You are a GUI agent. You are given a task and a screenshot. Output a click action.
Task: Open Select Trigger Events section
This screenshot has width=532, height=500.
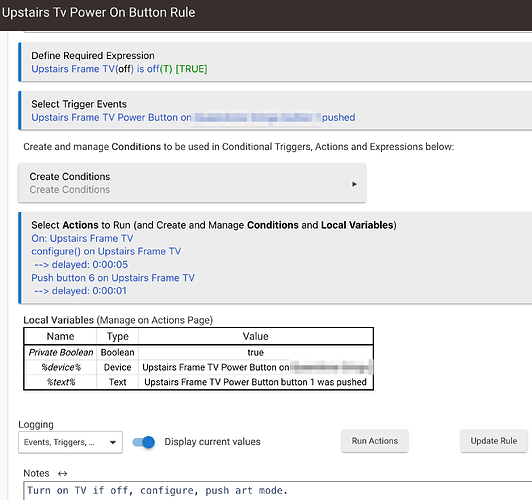[x=275, y=111]
